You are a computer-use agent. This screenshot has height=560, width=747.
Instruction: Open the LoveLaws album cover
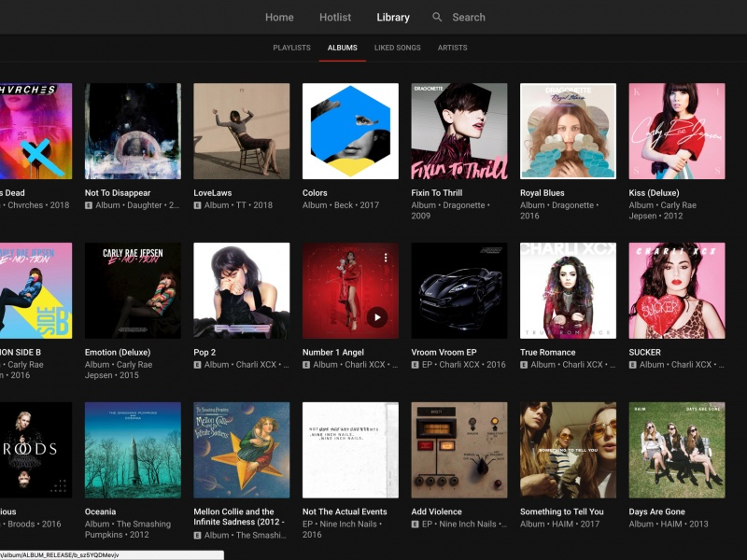click(x=242, y=132)
